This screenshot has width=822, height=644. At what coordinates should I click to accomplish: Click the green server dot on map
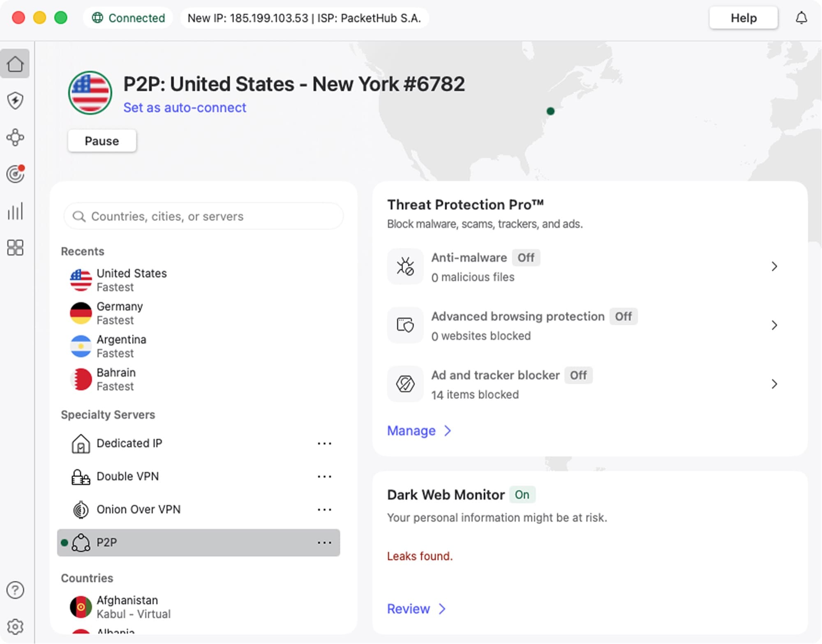[x=551, y=111]
